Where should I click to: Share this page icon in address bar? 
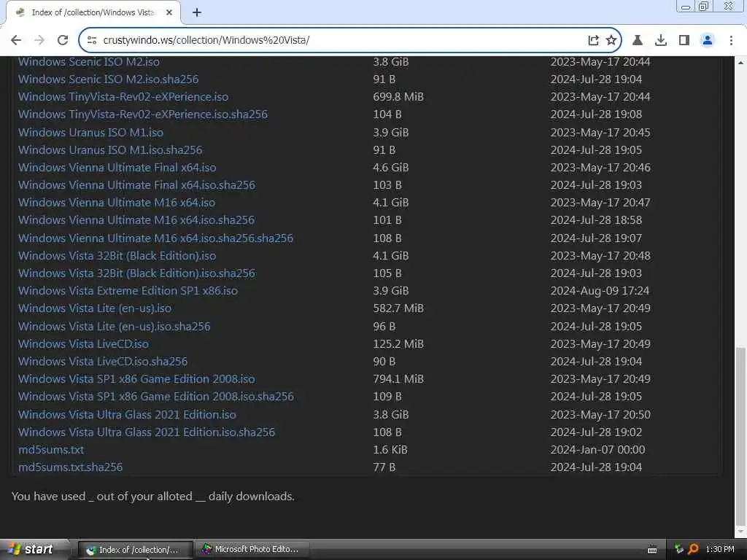click(x=593, y=41)
